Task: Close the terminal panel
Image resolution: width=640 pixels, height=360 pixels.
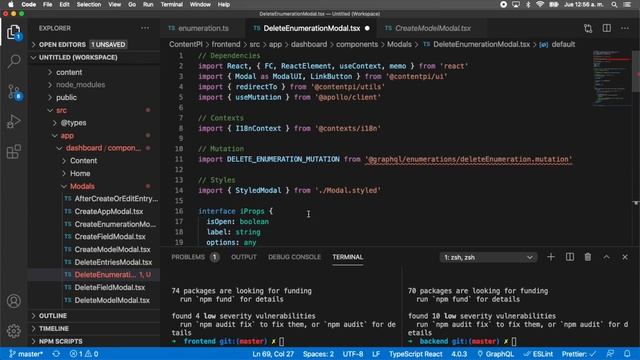Action: click(x=625, y=257)
